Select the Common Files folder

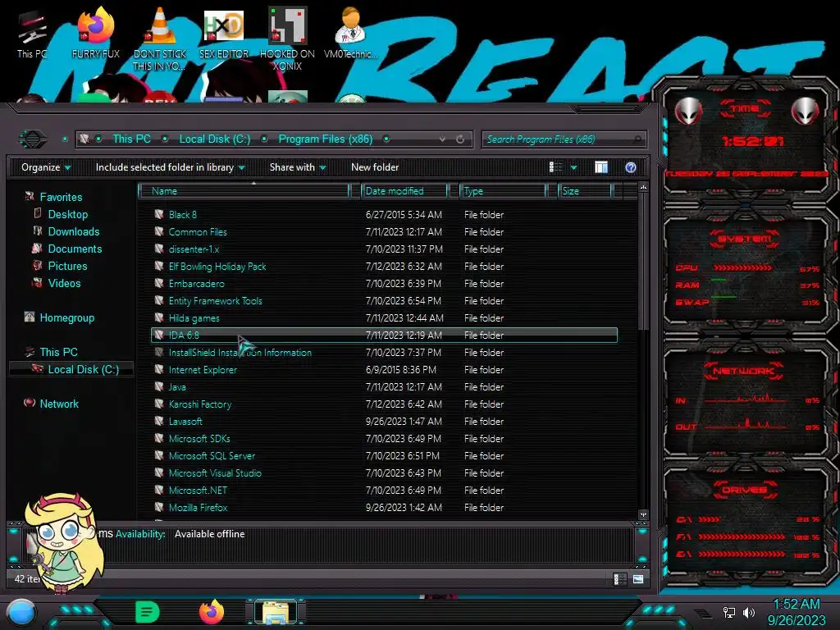(384, 232)
